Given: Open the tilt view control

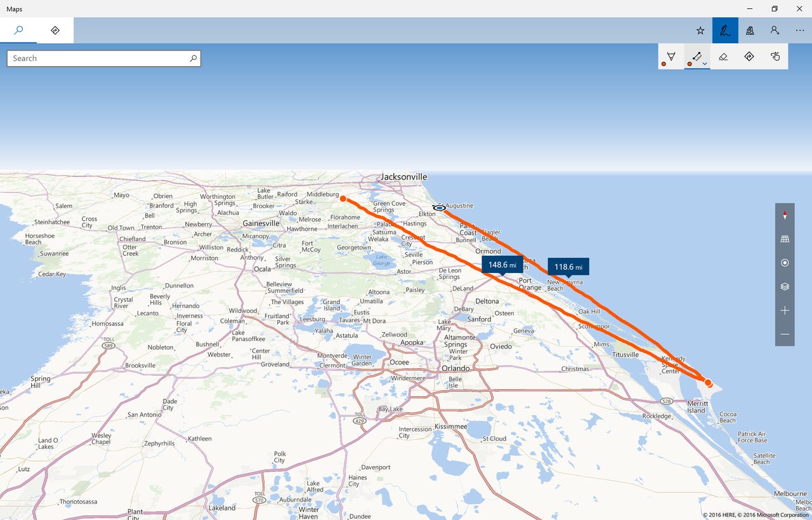Looking at the screenshot, I should tap(785, 238).
